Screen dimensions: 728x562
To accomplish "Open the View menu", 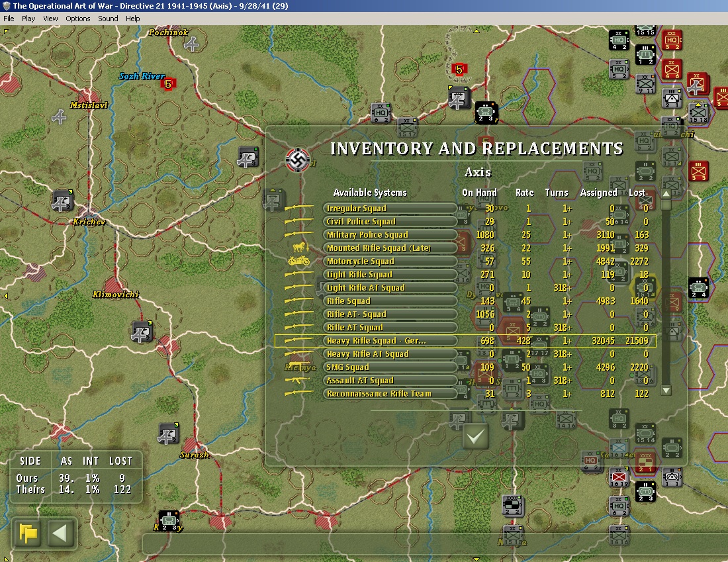I will 50,19.
